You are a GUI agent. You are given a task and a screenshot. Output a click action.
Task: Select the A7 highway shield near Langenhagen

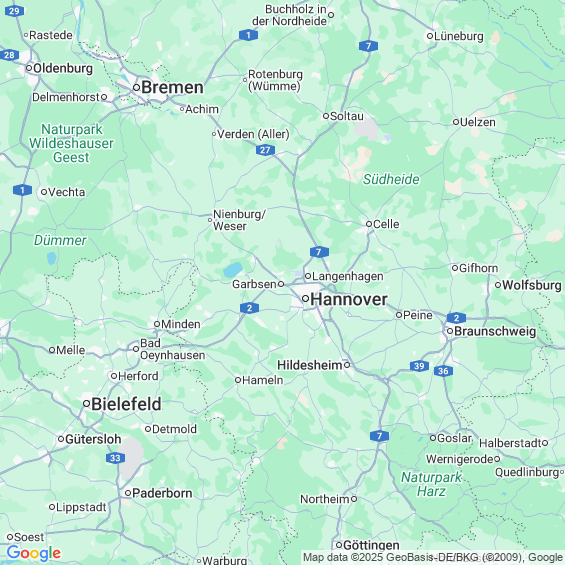tap(319, 252)
